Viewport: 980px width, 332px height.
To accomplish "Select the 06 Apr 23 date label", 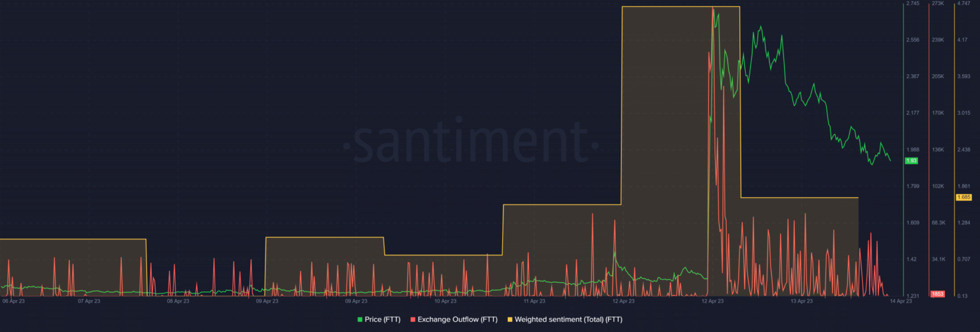I will point(13,301).
